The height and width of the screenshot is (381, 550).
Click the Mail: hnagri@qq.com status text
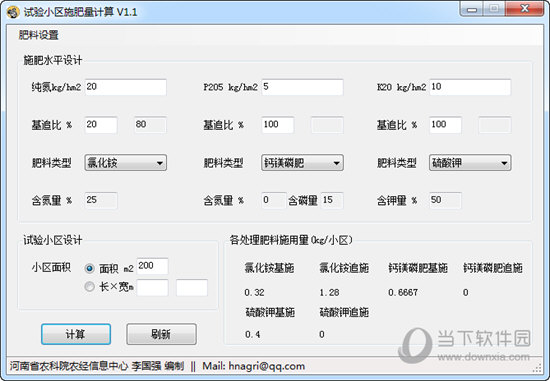(254, 366)
